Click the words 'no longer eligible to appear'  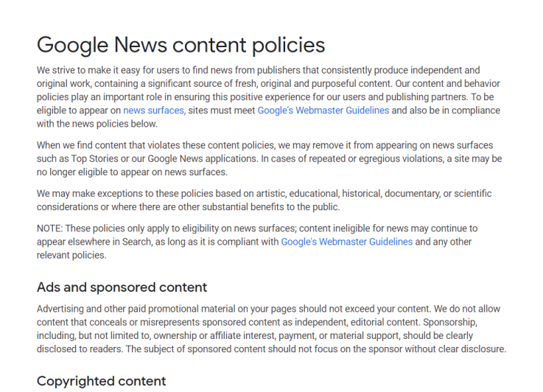click(93, 172)
